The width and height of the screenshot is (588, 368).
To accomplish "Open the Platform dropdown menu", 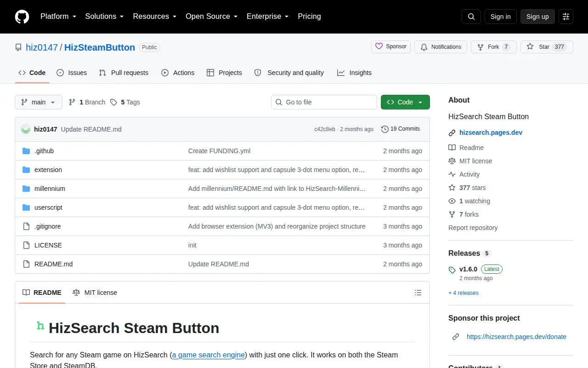I will click(58, 17).
